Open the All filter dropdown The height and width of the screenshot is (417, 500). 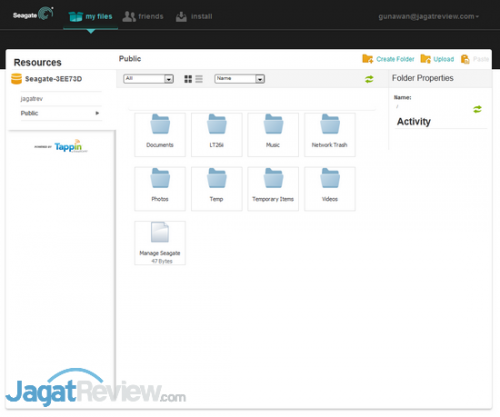tap(148, 79)
